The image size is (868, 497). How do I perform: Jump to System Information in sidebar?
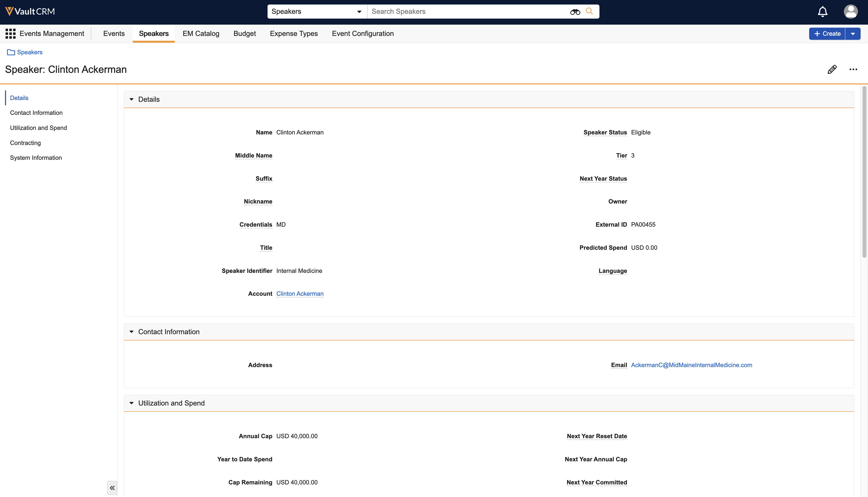(36, 158)
